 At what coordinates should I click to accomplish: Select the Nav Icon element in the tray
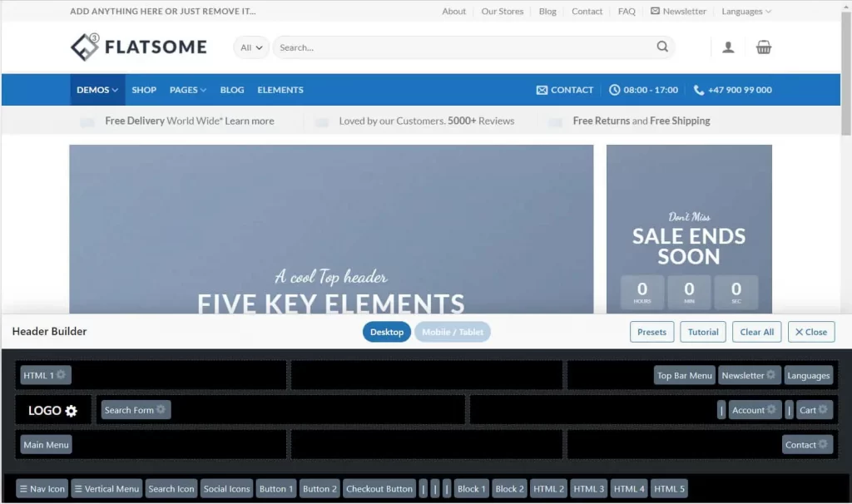click(41, 488)
